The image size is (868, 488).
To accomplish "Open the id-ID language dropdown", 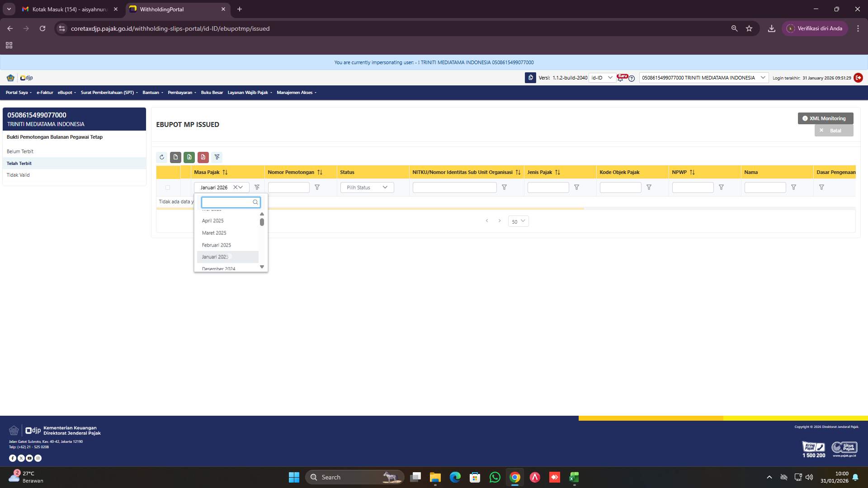I will click(x=601, y=77).
